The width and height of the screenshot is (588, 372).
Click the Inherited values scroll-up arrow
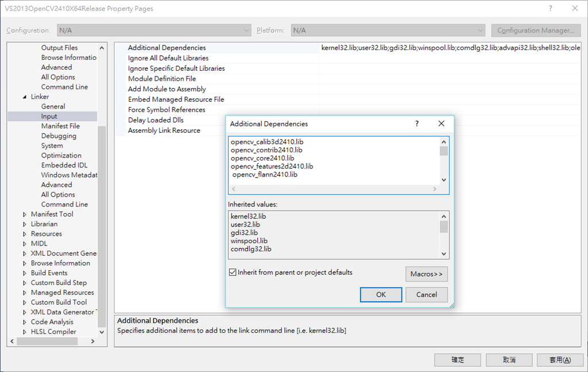pos(444,216)
